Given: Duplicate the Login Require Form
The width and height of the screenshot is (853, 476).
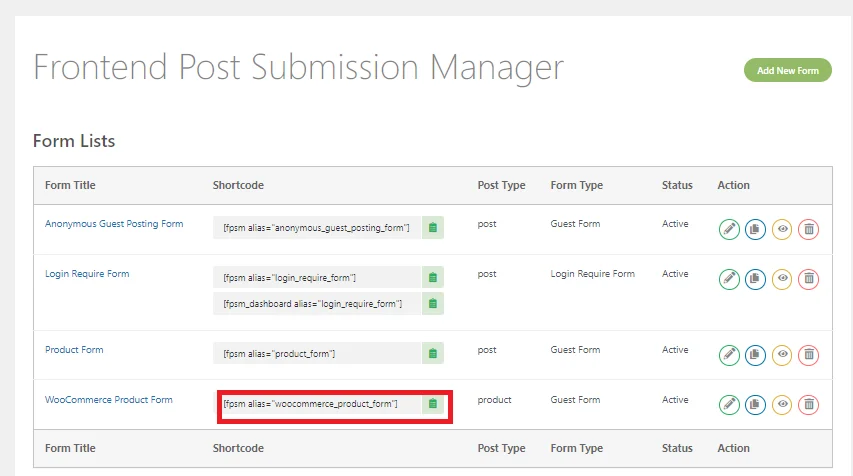Looking at the screenshot, I should point(756,279).
